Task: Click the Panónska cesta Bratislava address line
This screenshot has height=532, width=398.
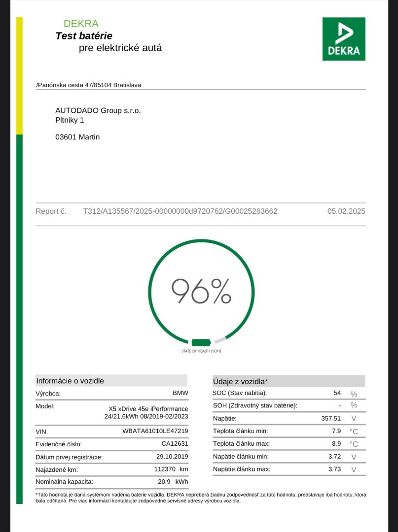Action: pos(89,85)
